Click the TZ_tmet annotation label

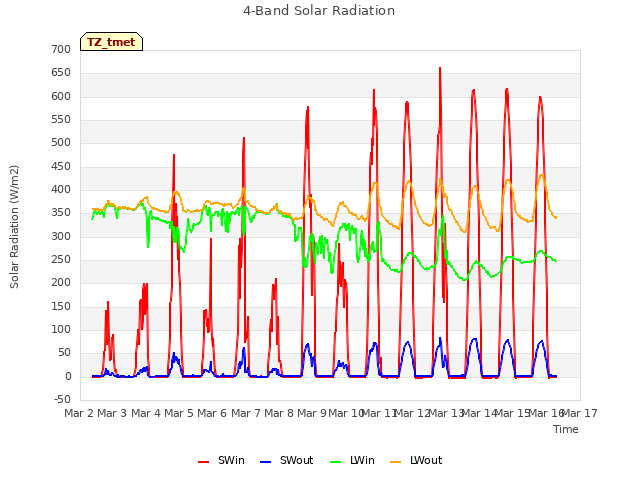111,42
